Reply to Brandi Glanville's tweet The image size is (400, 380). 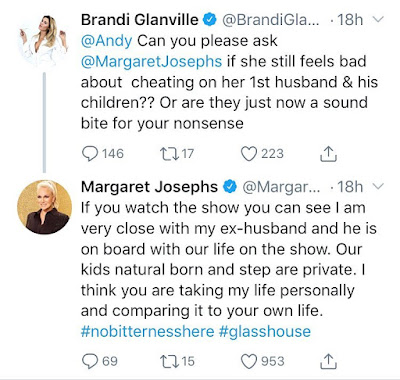(90, 154)
